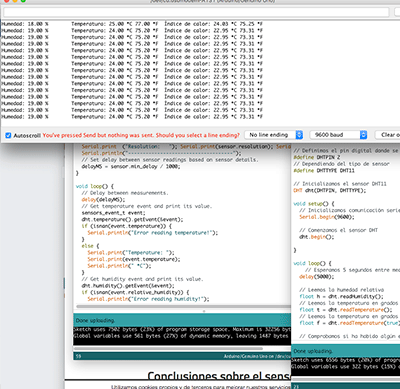400x389 pixels.
Task: Click the 'void setup() {' line in right sketch
Action: [x=314, y=204]
